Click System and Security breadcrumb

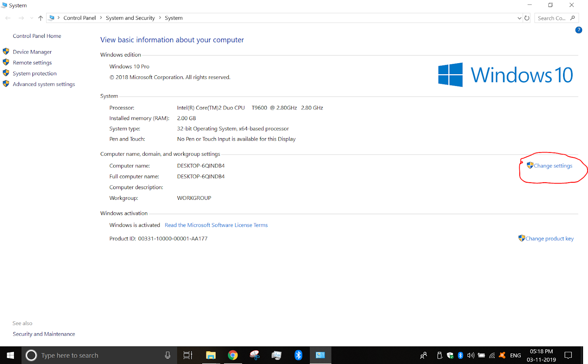[x=130, y=18]
